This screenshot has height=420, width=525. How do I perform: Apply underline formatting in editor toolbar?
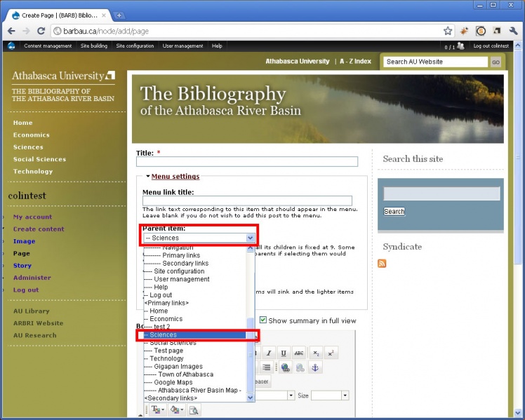coord(284,353)
